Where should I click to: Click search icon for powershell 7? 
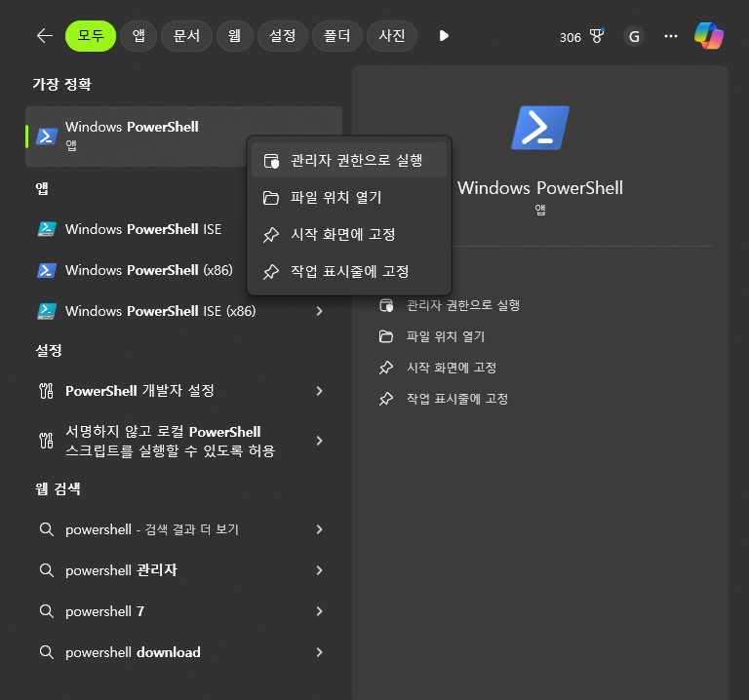pyautogui.click(x=47, y=611)
